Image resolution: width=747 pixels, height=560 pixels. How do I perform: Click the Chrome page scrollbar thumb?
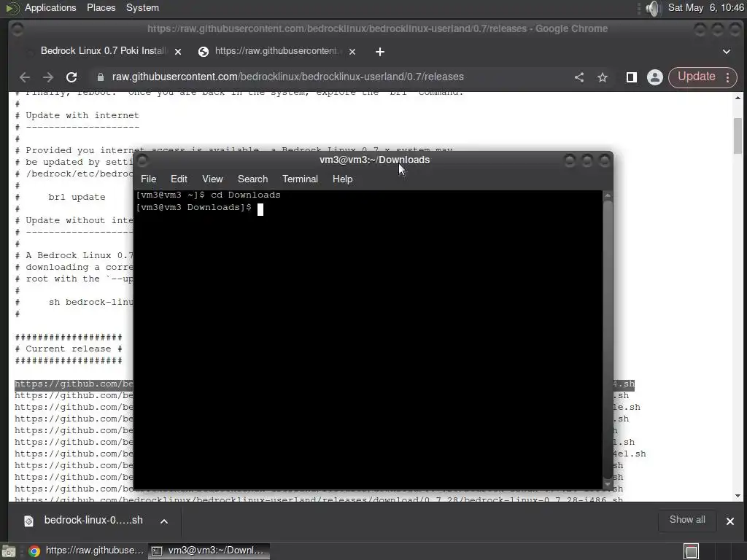coord(738,136)
